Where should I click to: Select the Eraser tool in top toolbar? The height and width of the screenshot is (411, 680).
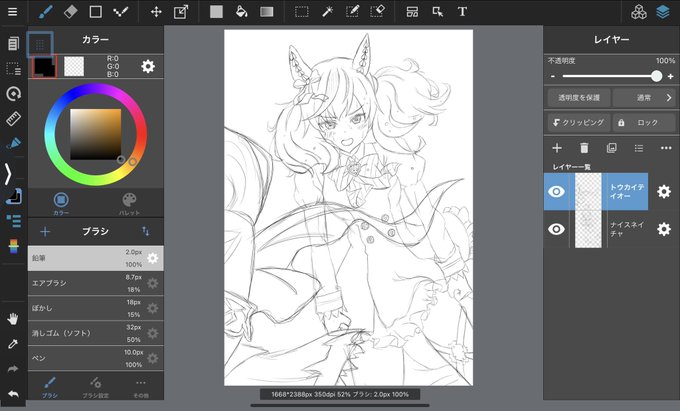(71, 12)
